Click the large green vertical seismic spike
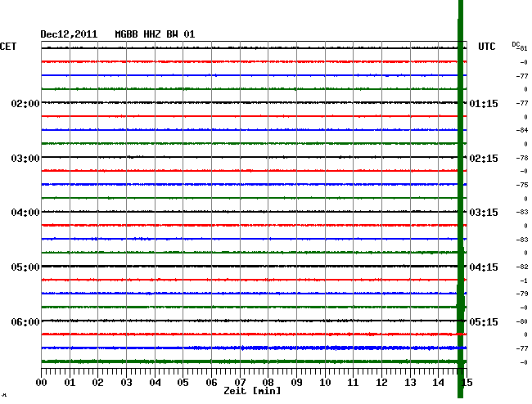 click(461, 200)
